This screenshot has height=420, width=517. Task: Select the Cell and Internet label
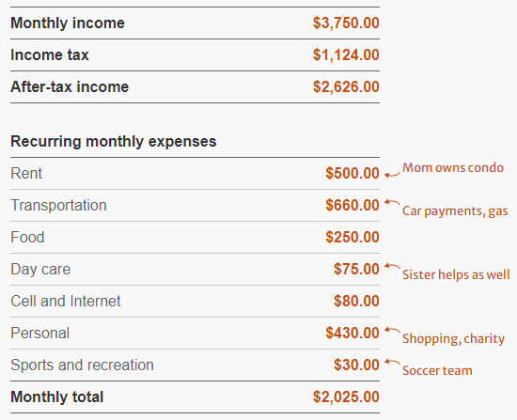coord(66,301)
